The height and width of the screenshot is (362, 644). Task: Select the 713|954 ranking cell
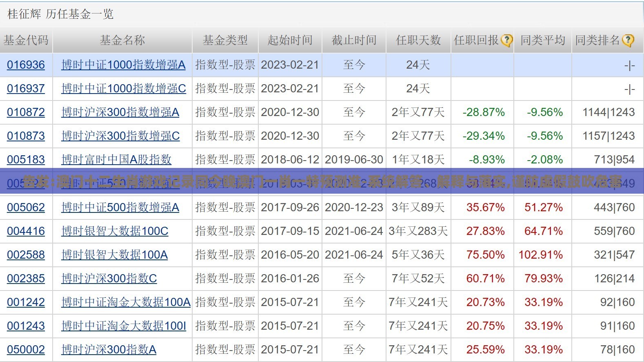pos(614,160)
